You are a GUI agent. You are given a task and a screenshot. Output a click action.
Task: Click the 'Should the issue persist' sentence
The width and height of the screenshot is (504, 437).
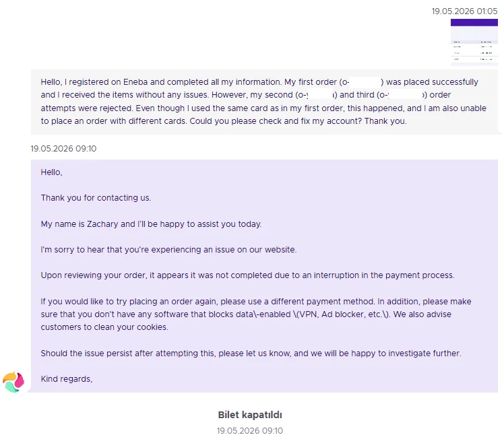251,354
